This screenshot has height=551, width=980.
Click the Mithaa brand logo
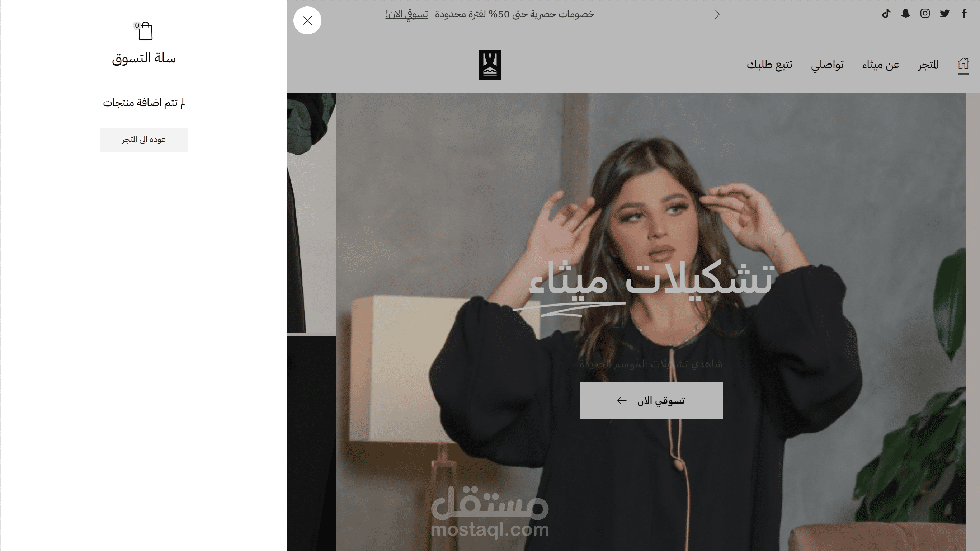coord(490,64)
